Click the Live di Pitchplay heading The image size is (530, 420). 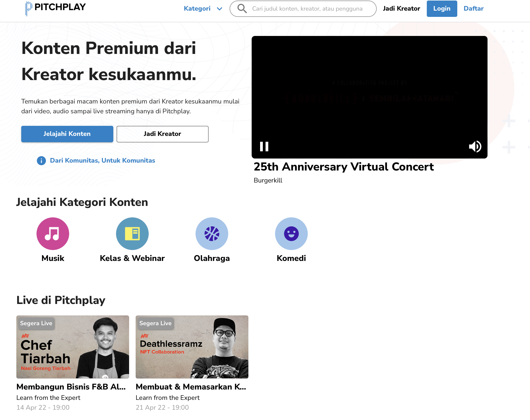click(61, 300)
